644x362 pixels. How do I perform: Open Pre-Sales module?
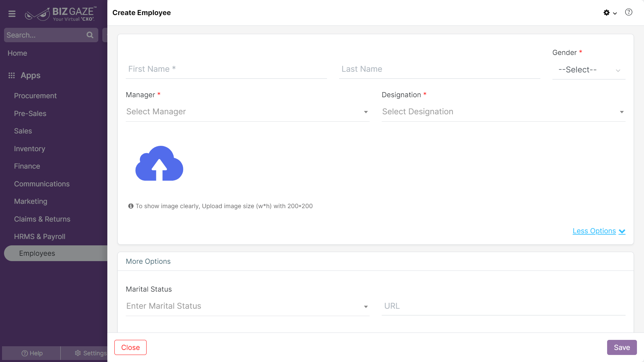(30, 114)
